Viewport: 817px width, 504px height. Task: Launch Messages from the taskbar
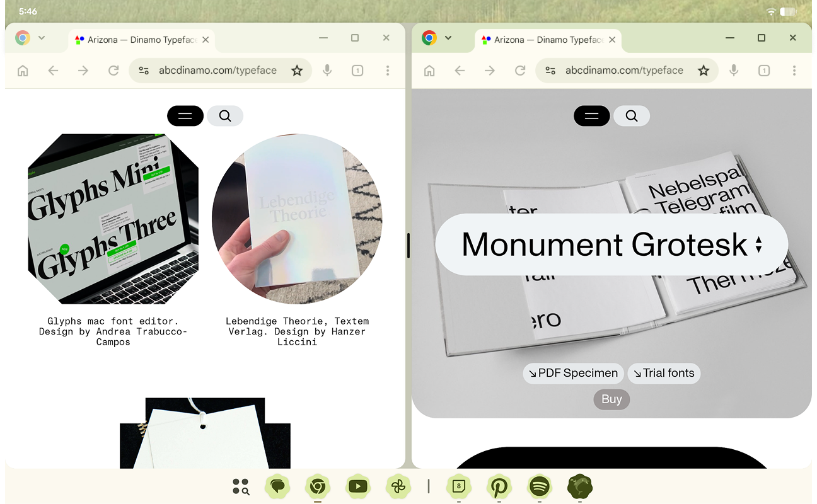[277, 486]
